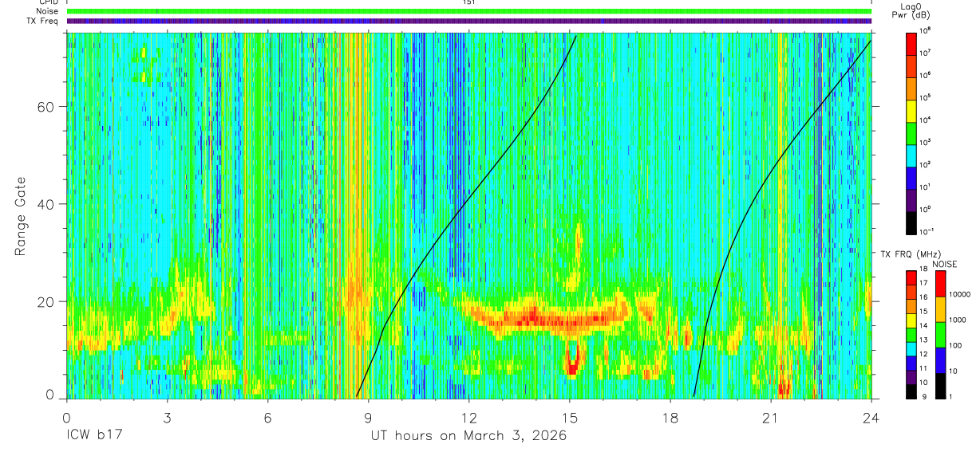
Task: Click the 'Range Gate' y-axis title
Action: click(21, 215)
